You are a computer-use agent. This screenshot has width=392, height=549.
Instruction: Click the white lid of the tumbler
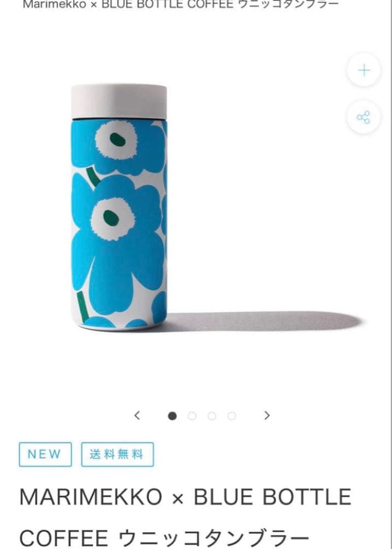[x=119, y=102]
